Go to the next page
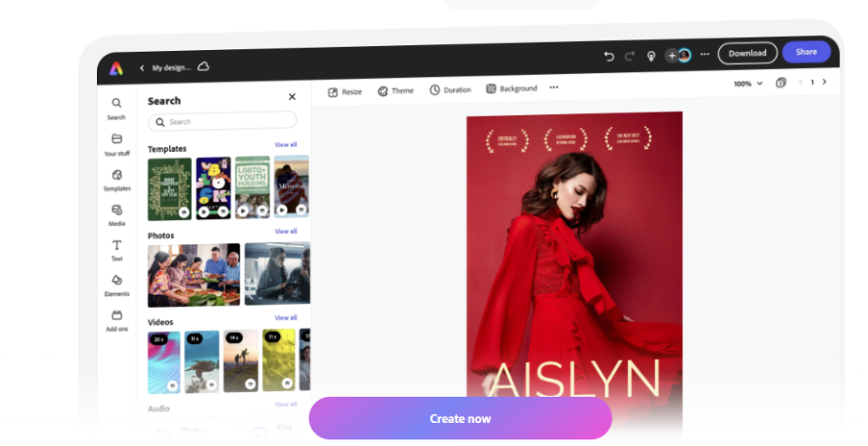This screenshot has height=446, width=868. click(824, 82)
